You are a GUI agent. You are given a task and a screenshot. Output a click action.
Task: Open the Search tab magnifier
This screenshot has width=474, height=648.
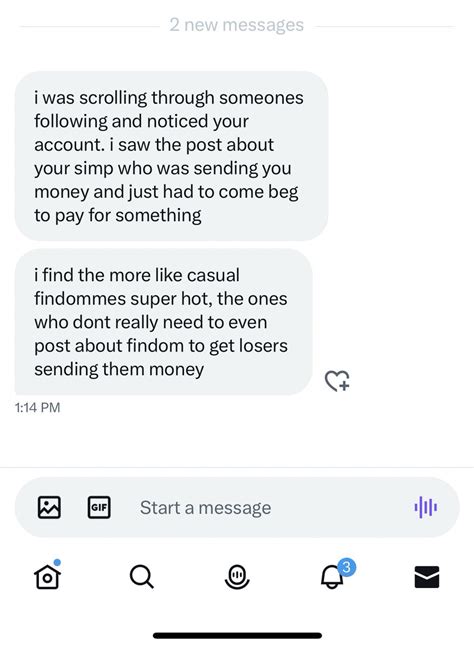[142, 577]
